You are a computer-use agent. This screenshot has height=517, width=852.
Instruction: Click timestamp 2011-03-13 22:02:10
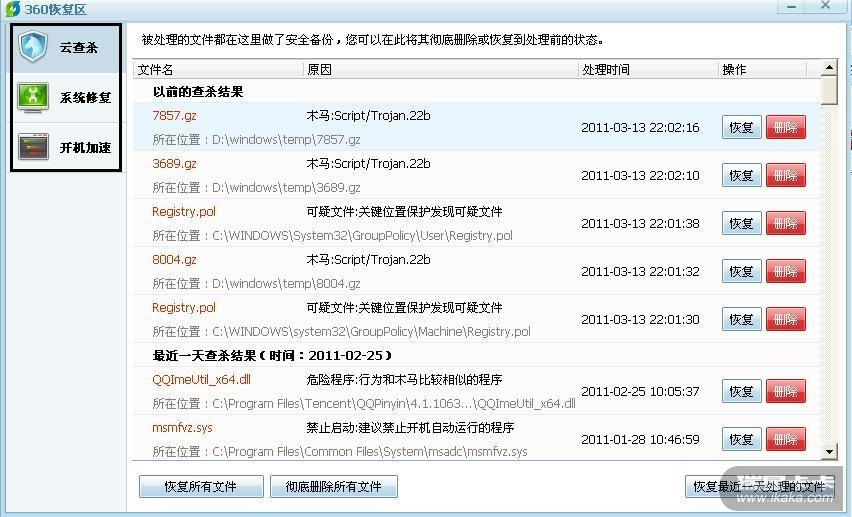tap(640, 176)
